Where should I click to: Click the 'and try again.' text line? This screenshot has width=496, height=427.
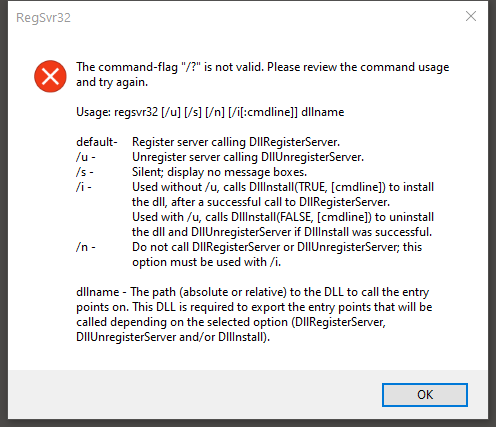click(112, 82)
